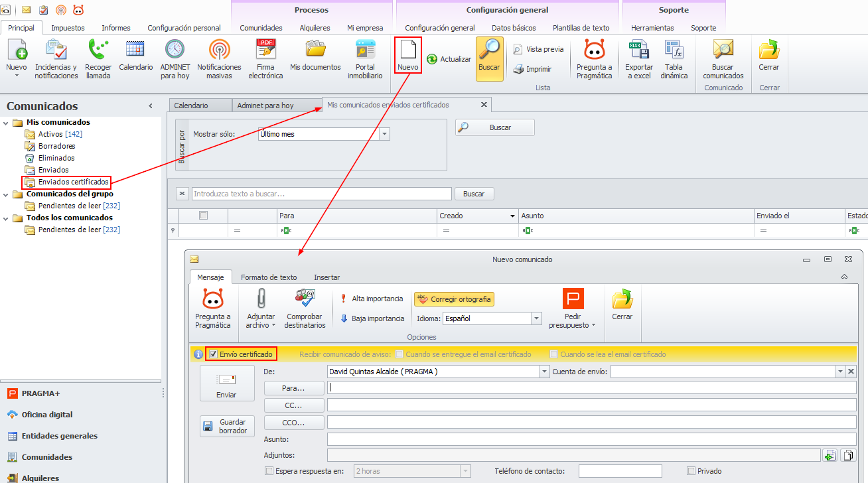This screenshot has height=483, width=868.
Task: Click the Buscar button in the filter panel
Action: pyautogui.click(x=495, y=127)
